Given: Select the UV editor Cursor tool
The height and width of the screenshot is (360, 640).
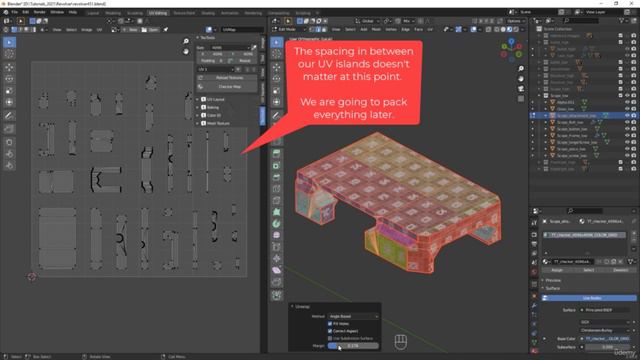Looking at the screenshot, I should tap(9, 54).
